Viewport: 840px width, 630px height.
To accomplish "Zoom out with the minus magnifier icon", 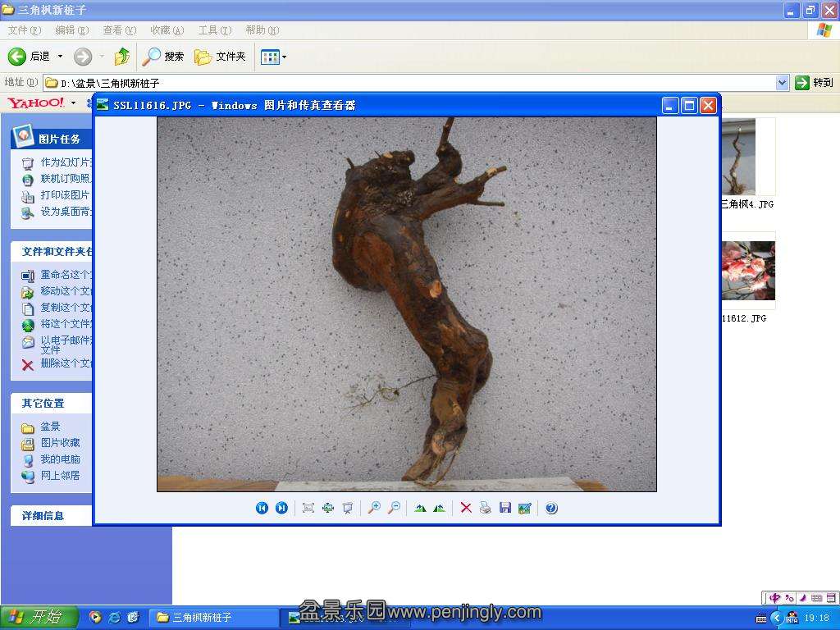I will pos(394,508).
